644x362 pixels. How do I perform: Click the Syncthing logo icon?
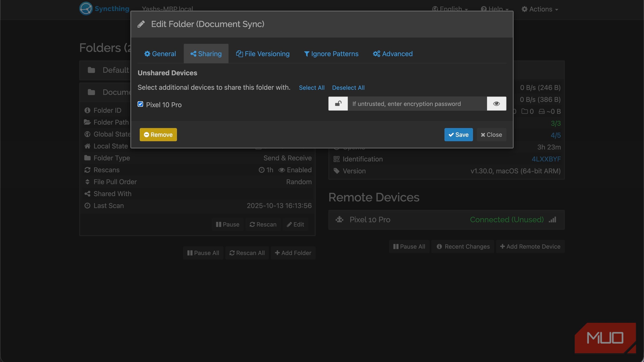[x=86, y=9]
